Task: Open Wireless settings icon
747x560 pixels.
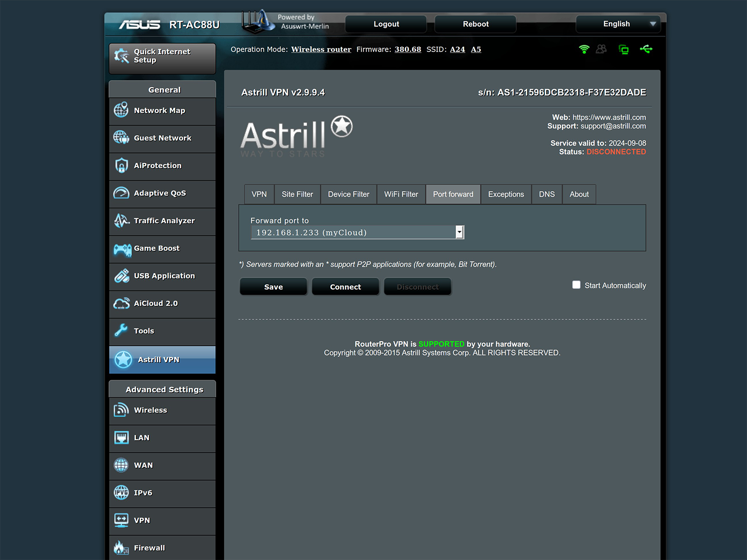Action: (x=121, y=410)
